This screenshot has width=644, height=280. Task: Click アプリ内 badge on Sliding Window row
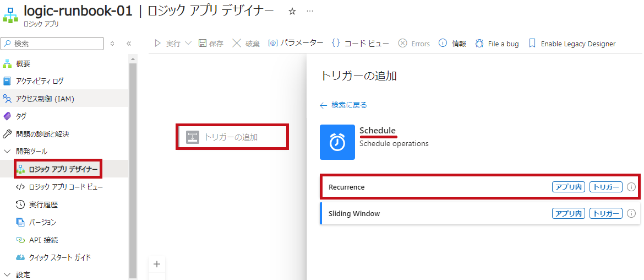569,213
